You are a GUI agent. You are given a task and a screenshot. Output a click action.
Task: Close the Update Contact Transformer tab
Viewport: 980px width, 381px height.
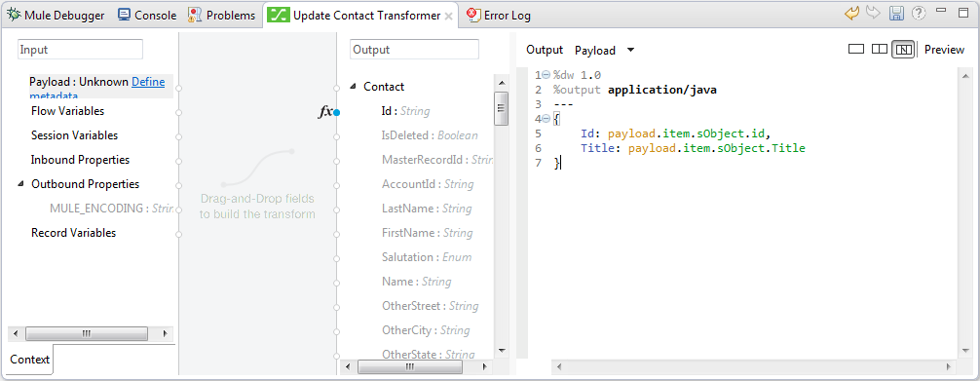tap(448, 17)
